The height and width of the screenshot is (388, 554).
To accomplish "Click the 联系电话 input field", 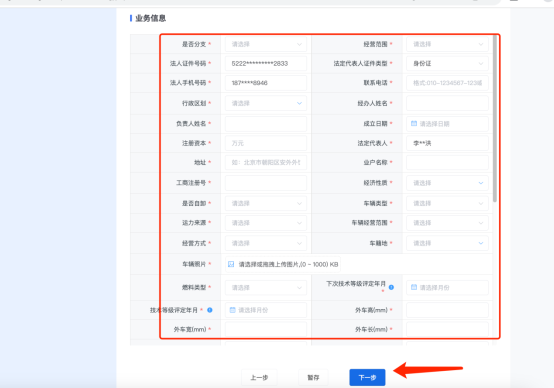I will 447,83.
